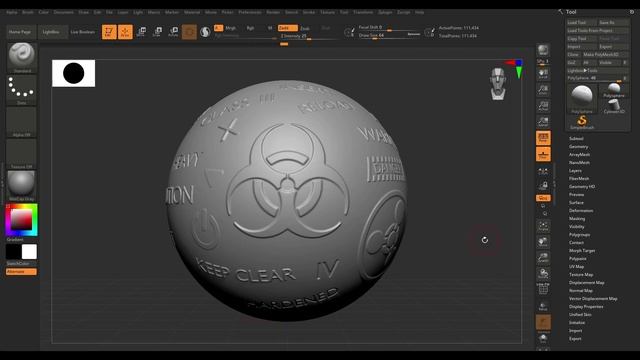Image resolution: width=640 pixels, height=360 pixels.
Task: Expand the Layers subpalette
Action: (575, 171)
